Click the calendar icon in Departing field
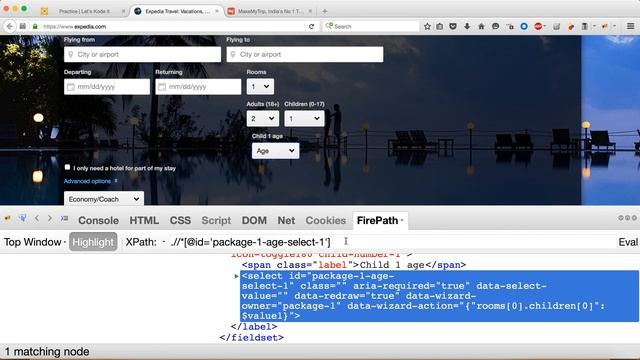The image size is (640, 360). pyautogui.click(x=71, y=87)
